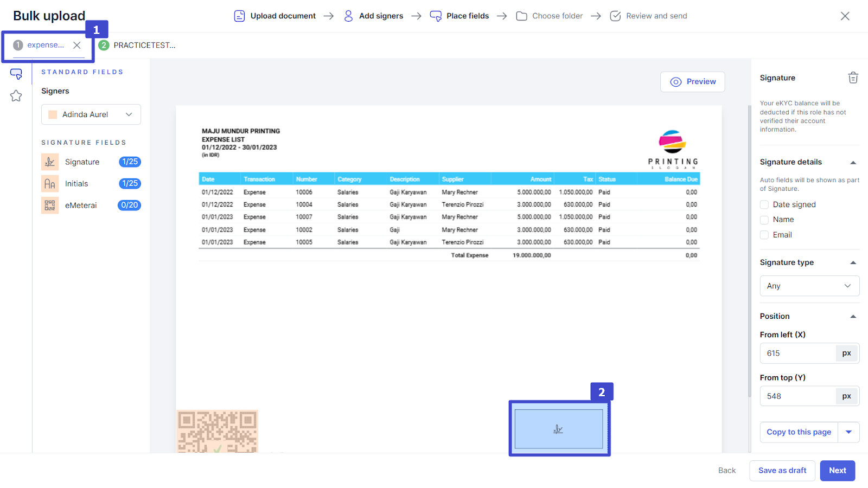Open the standard fields panel icon in the left rail
Screen dimensions: 868x488
point(16,74)
